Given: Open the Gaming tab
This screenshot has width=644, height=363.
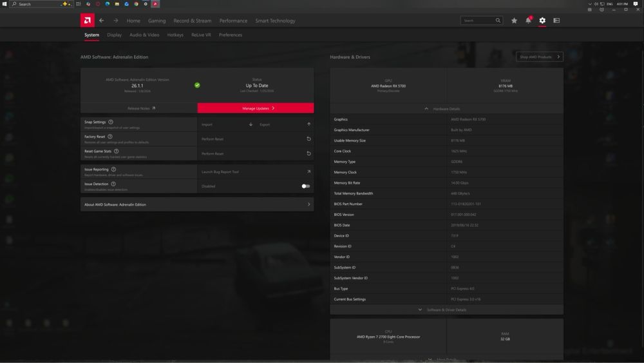Looking at the screenshot, I should click(x=157, y=21).
